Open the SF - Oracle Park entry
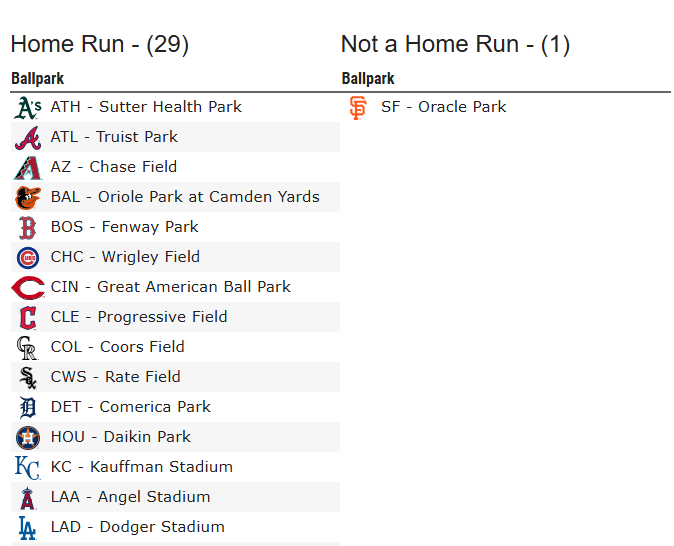Viewport: 674px width, 546px height. (x=444, y=107)
